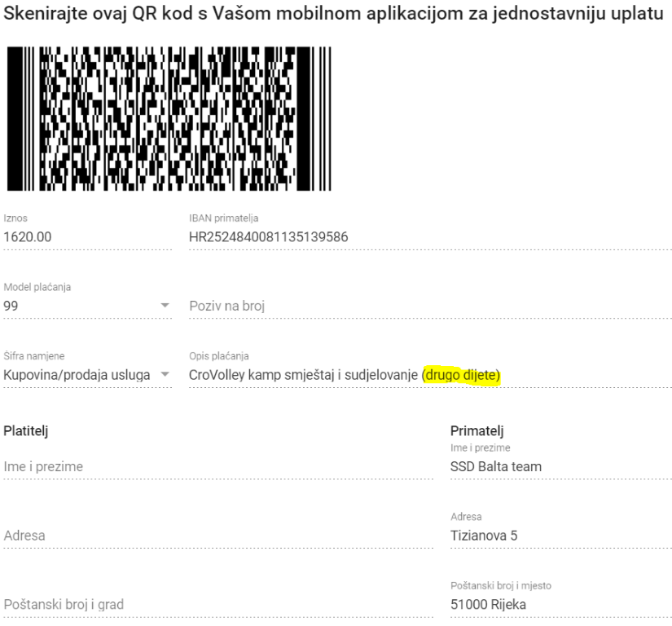Click the Platitelj section heading
Viewport: 672px width, 626px height.
(26, 431)
